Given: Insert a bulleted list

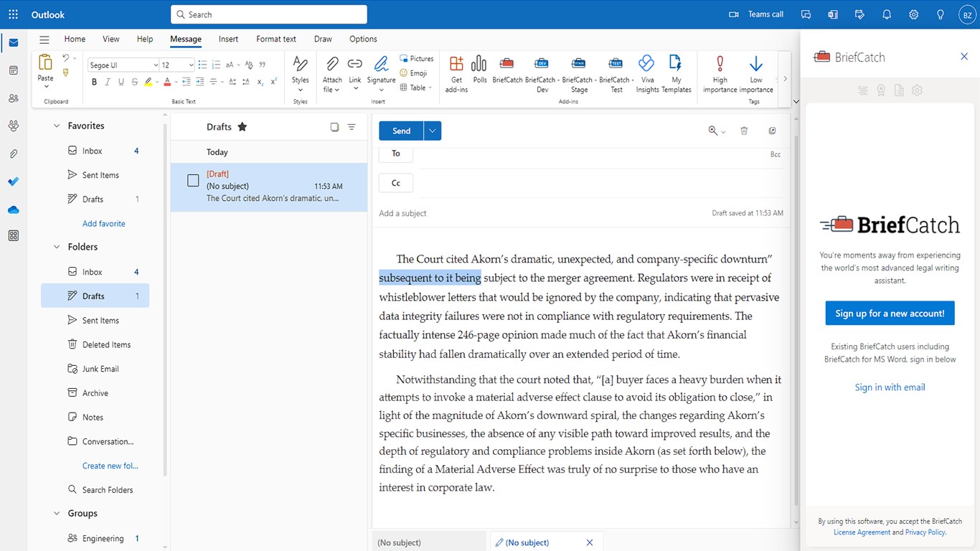Looking at the screenshot, I should [x=202, y=65].
